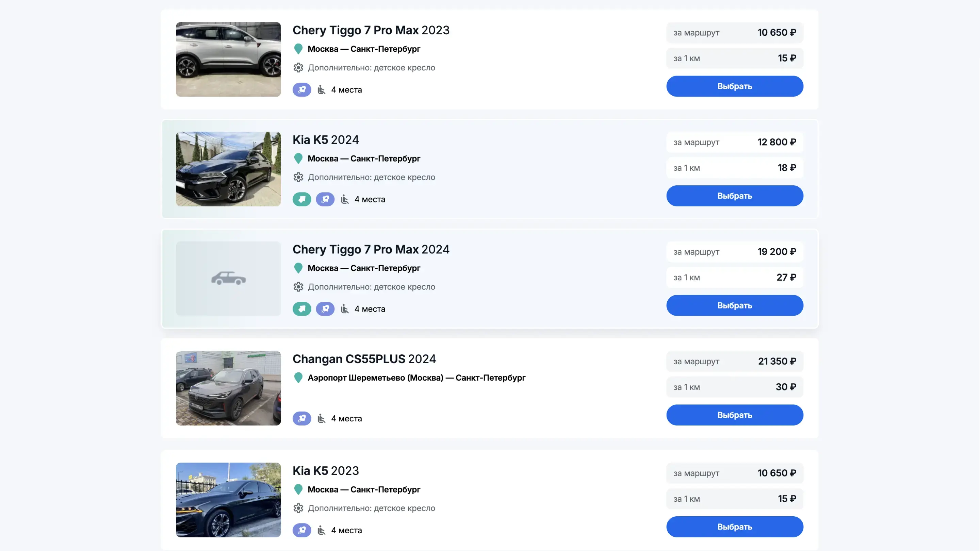980x551 pixels.
Task: Open the silver Chery Tiggo 2023 photo
Action: [x=228, y=59]
